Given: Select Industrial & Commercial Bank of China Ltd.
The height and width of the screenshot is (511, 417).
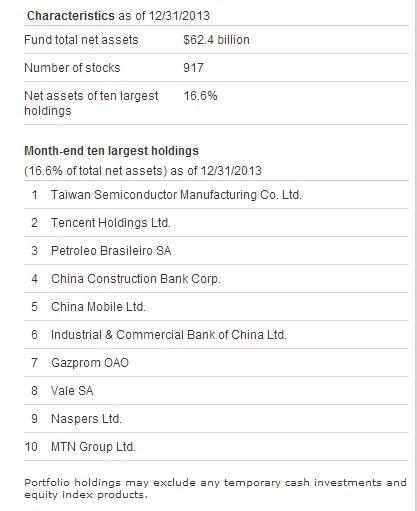Looking at the screenshot, I should point(169,335).
